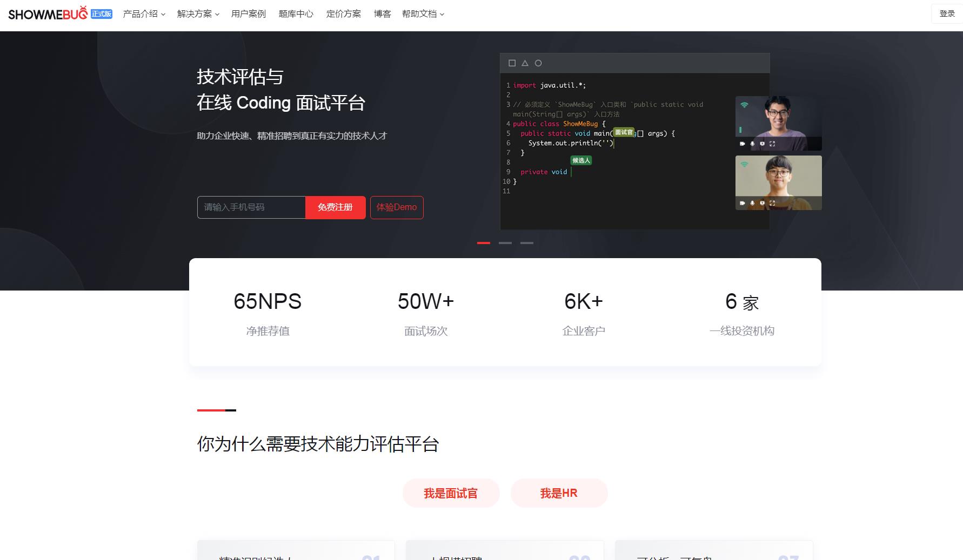Click the bottom candidate video thumbnail
Image resolution: width=963 pixels, height=560 pixels.
click(779, 183)
